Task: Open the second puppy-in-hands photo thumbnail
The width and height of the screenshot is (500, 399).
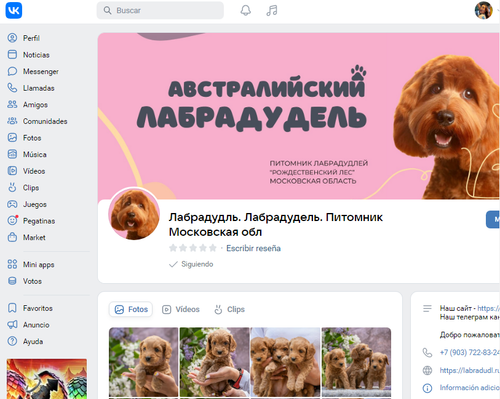Action: point(214,362)
